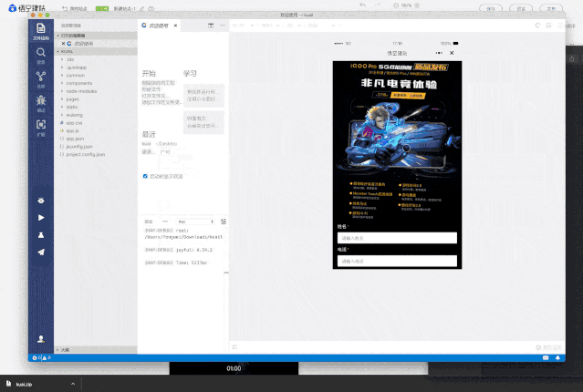This screenshot has height=392, width=583.
Task: Click the phone input field in simulator
Action: point(397,262)
